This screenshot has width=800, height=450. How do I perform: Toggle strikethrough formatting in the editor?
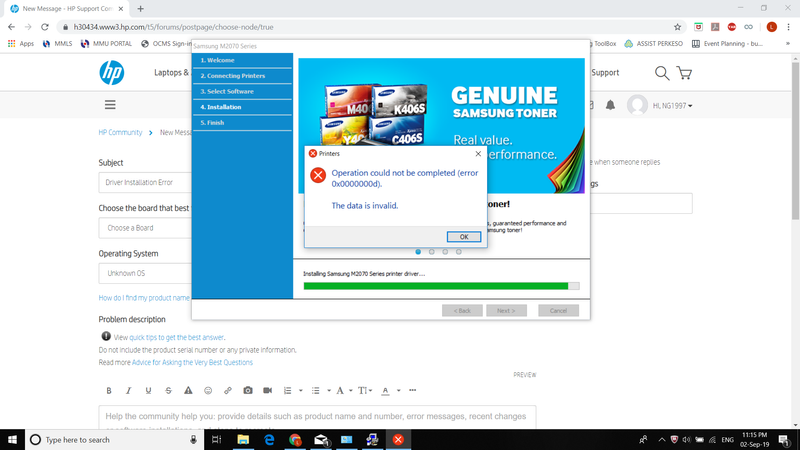168,391
